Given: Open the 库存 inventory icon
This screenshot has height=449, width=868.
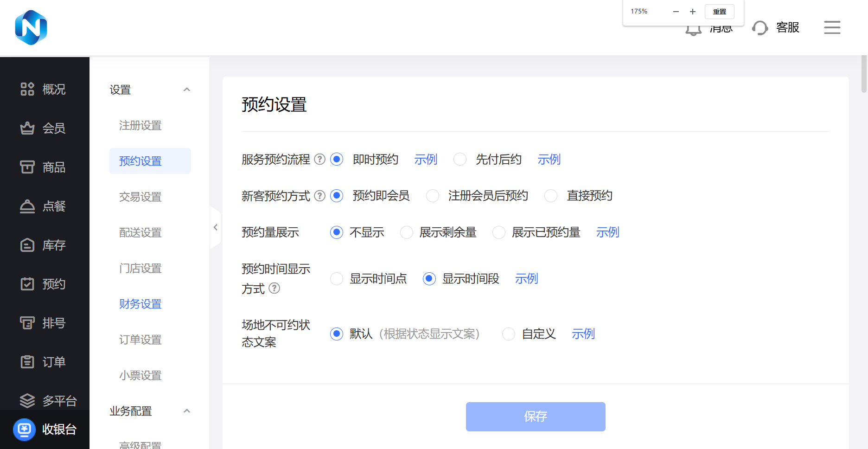Looking at the screenshot, I should point(27,245).
